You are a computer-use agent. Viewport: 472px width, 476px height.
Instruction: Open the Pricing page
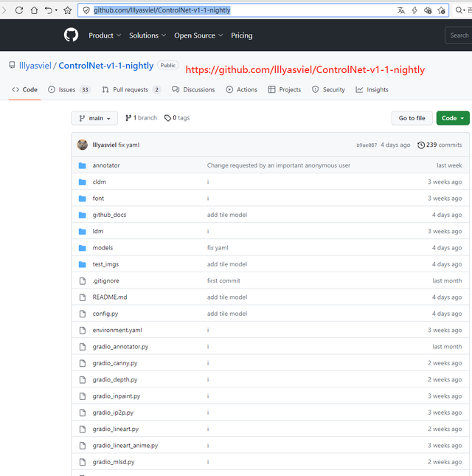pyautogui.click(x=241, y=35)
